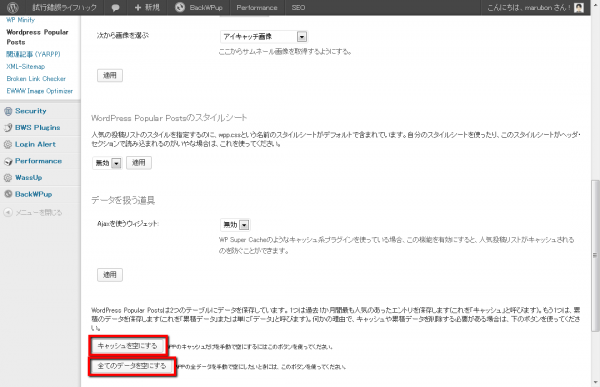This screenshot has height=387, width=600.
Task: Open the WP Minify settings link
Action: (21, 20)
